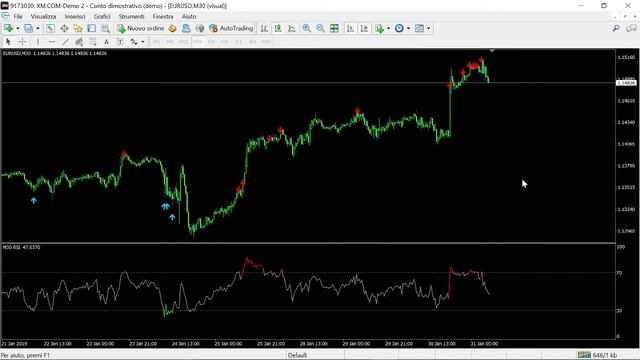Select the Vertical Line tool

(38, 42)
